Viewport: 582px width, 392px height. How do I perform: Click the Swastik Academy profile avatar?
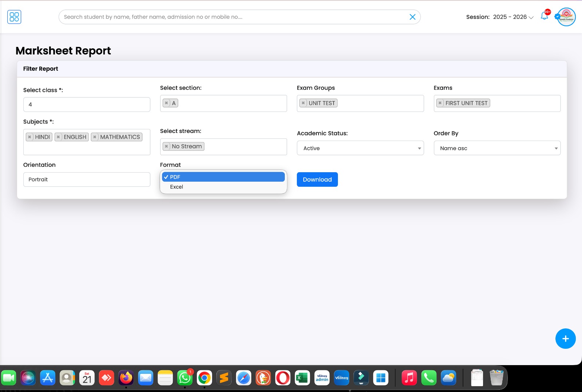point(565,17)
